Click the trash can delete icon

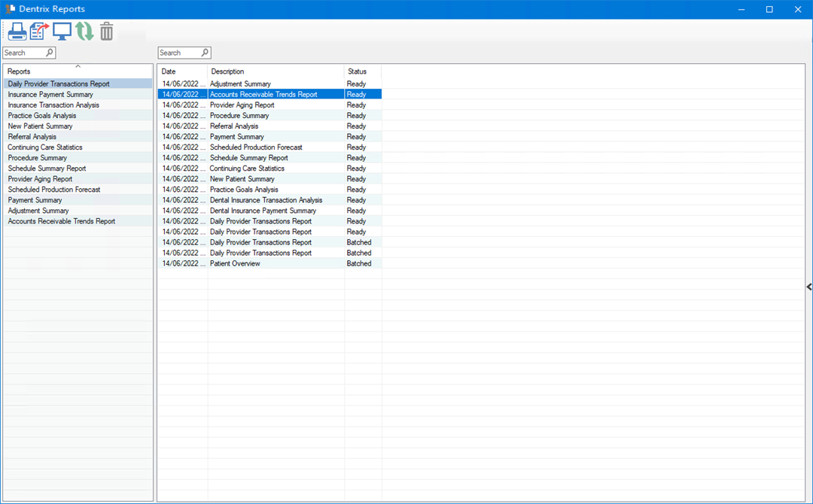[x=107, y=32]
